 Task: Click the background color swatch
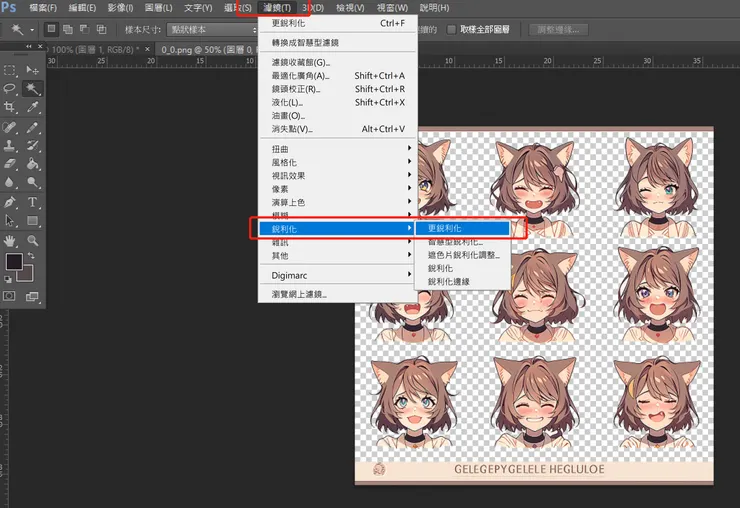point(27,275)
